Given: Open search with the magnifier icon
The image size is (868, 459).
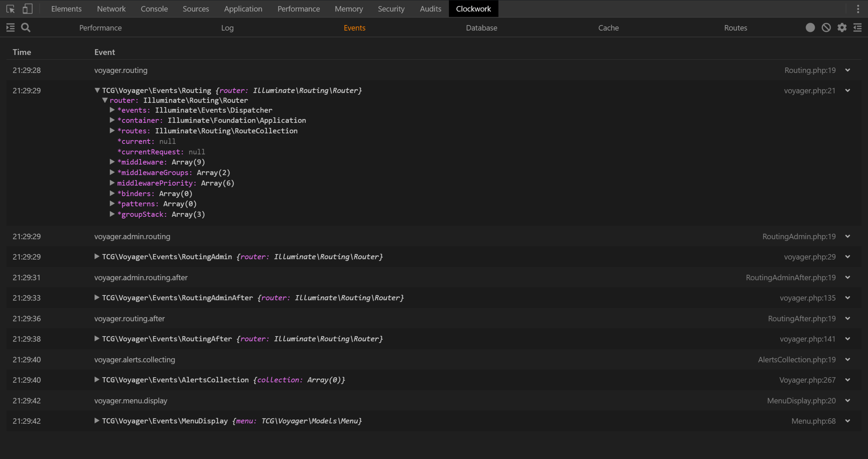Looking at the screenshot, I should point(26,28).
